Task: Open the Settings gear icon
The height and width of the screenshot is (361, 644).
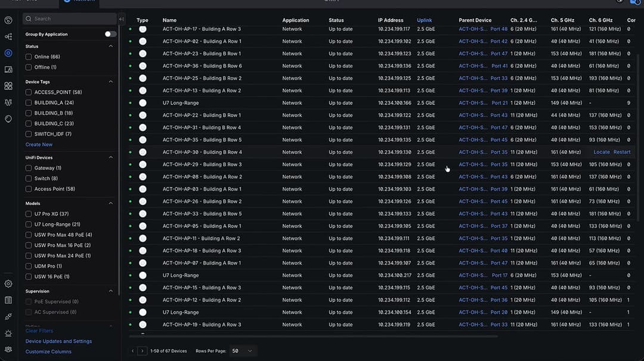Action: [8, 284]
